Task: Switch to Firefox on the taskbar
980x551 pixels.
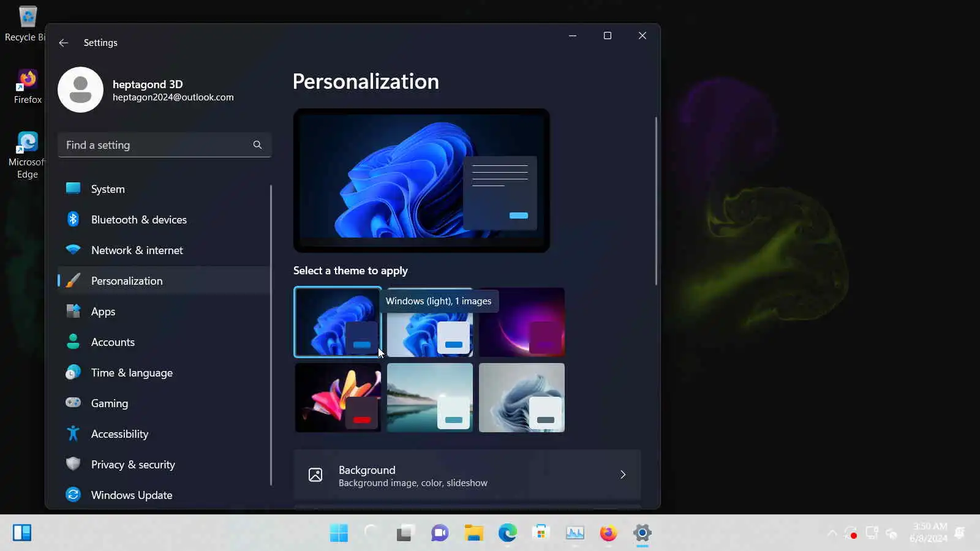Action: tap(608, 533)
